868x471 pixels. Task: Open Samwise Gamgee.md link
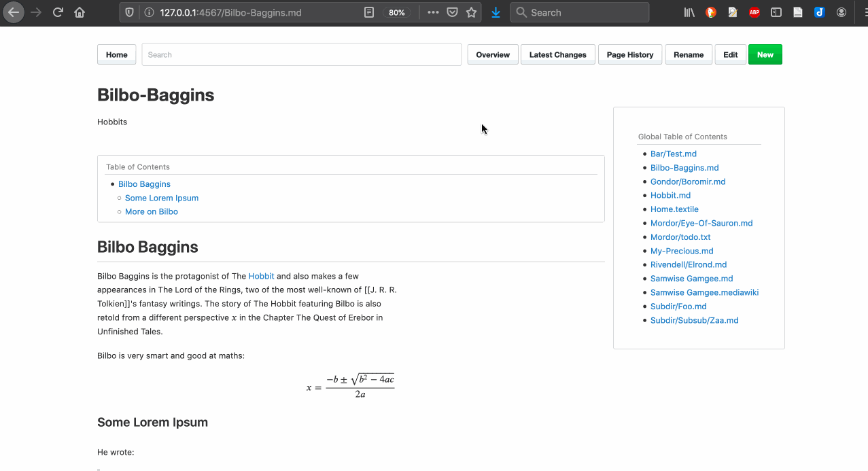[x=692, y=279]
